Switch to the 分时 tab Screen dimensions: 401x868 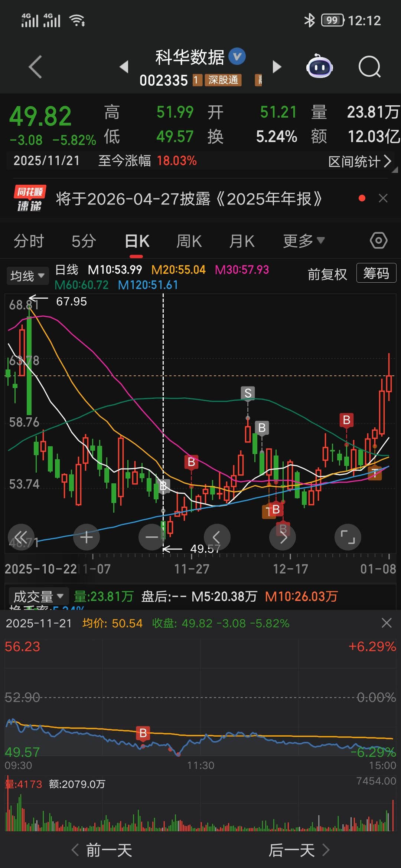point(29,241)
